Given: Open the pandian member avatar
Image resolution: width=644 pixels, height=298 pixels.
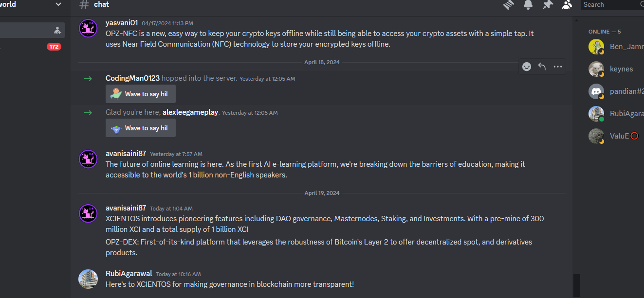Looking at the screenshot, I should pos(596,91).
